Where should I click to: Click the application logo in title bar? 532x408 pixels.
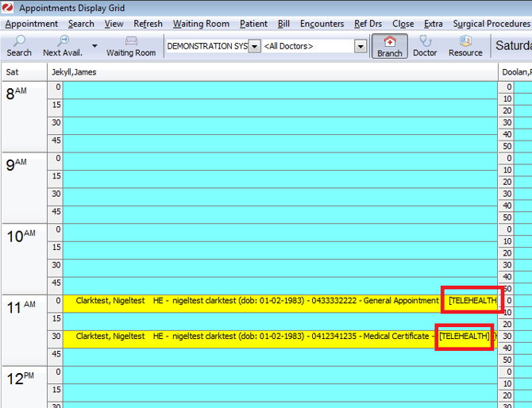click(x=8, y=7)
